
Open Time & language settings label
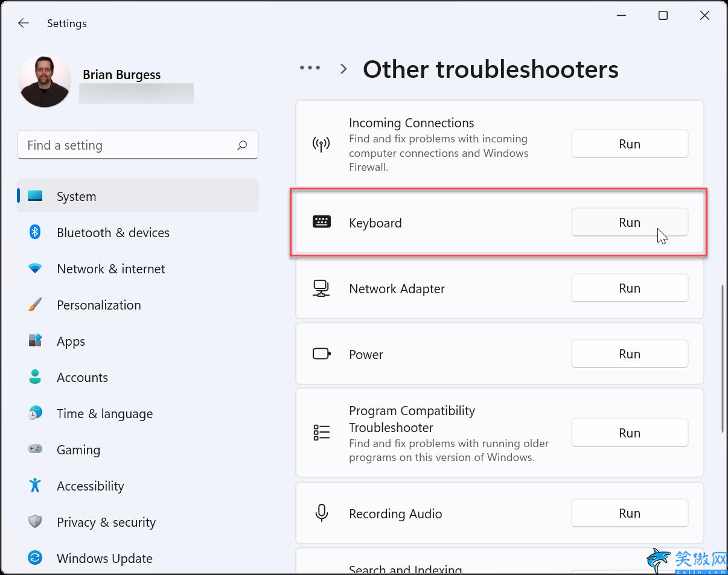[x=104, y=414]
